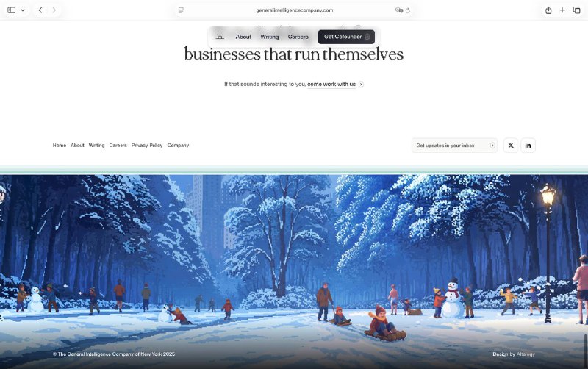Open the Share icon in toolbar

(x=548, y=10)
